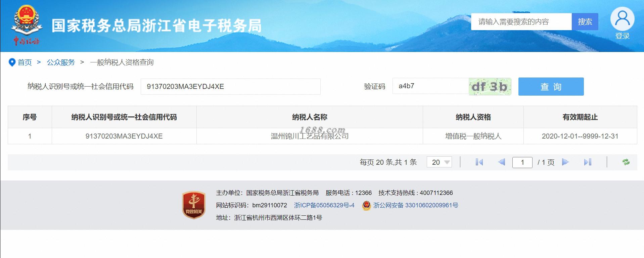
Task: Click the 查询 query button
Action: 551,87
